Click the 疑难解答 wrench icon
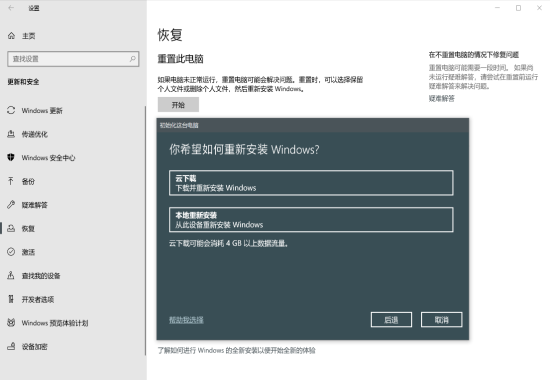 [11, 205]
